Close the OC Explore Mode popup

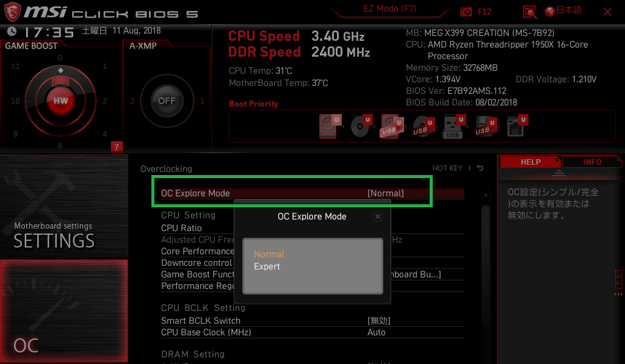[x=377, y=216]
